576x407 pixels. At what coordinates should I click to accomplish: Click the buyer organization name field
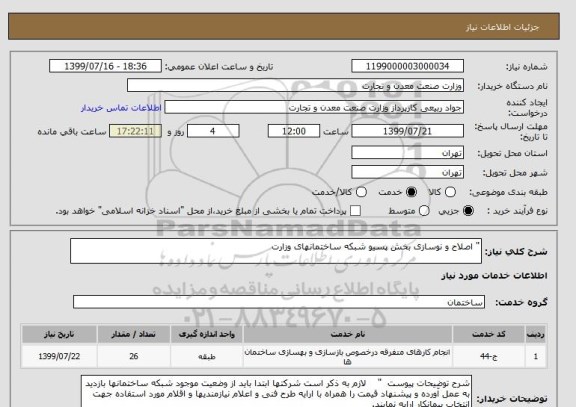pyautogui.click(x=295, y=86)
